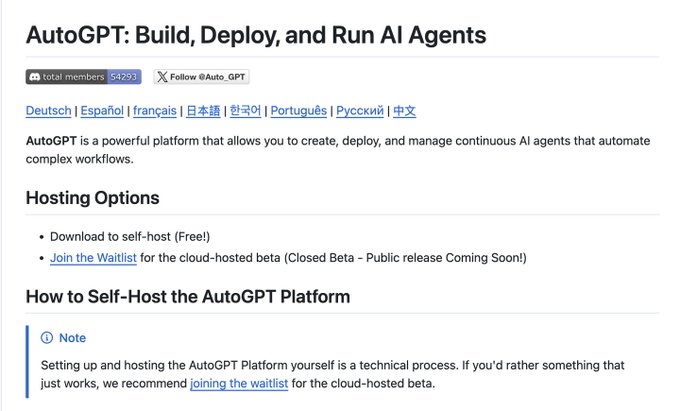The width and height of the screenshot is (680, 411).
Task: Click the Join the Waitlist link
Action: pos(93,258)
